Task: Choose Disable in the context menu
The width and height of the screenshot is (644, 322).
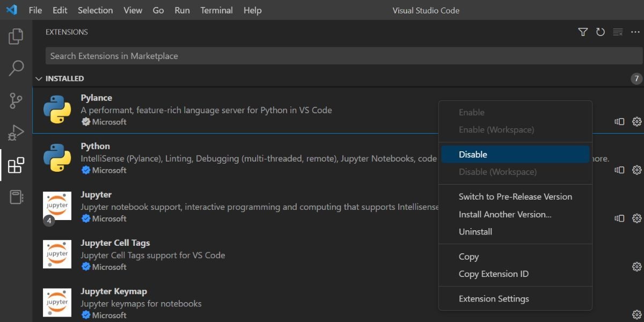Action: click(515, 154)
